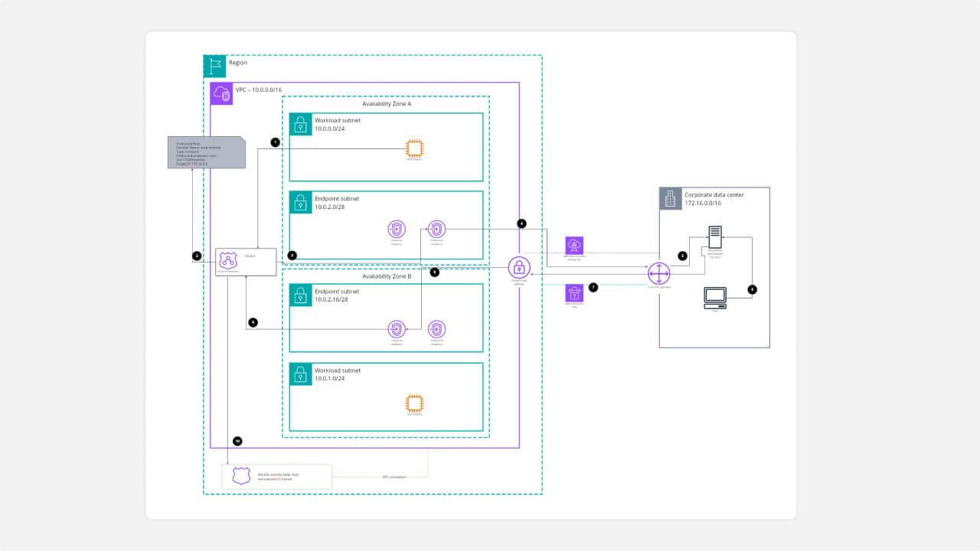Click the purple Site-to-Site VPN lock icon
This screenshot has height=551, width=980.
coord(574,293)
